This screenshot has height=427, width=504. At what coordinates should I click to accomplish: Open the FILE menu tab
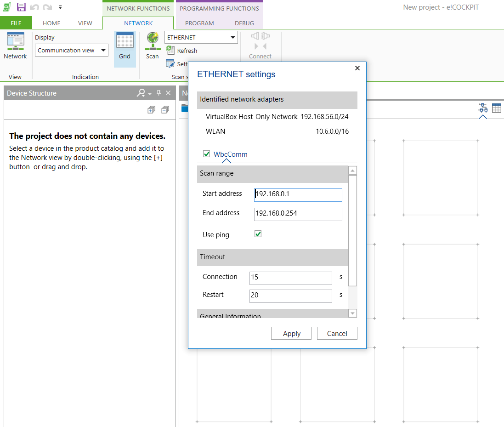coord(16,23)
